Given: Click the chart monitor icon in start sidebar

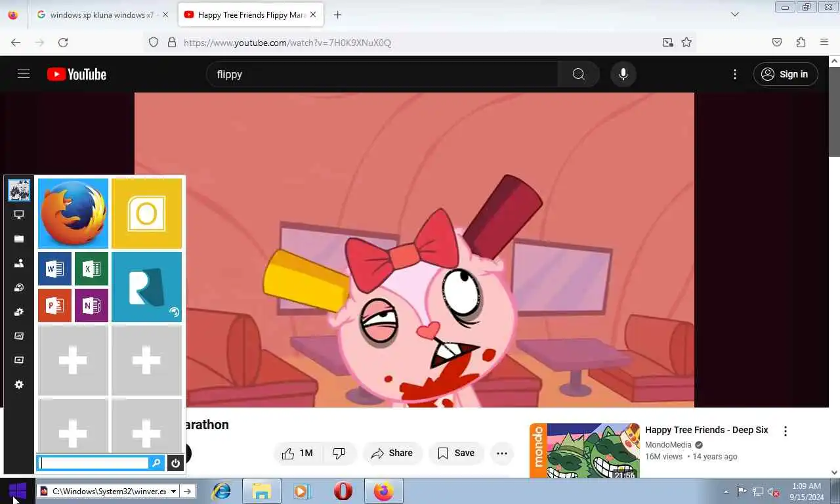Looking at the screenshot, I should (19, 335).
